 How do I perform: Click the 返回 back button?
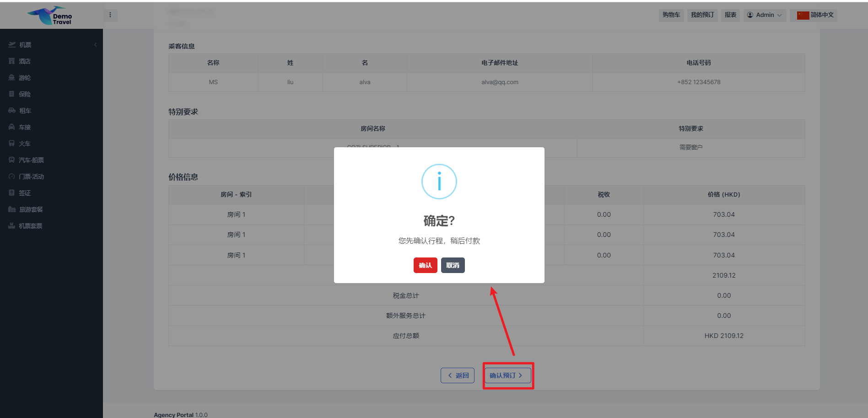458,375
